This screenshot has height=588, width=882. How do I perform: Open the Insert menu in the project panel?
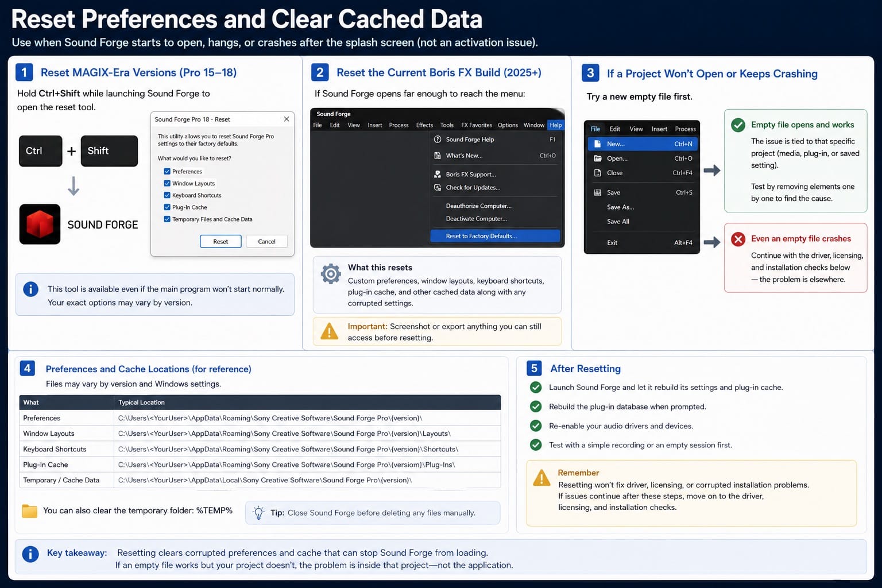click(659, 129)
